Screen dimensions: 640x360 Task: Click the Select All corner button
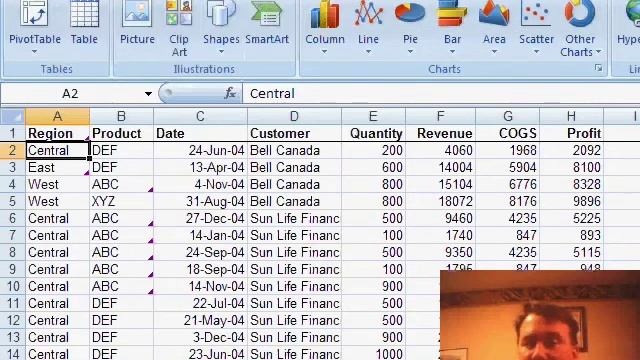coord(13,117)
